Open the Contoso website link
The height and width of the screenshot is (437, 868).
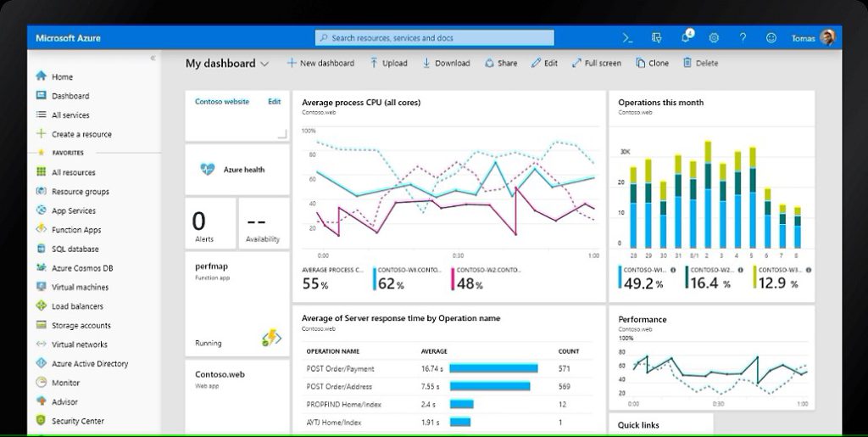click(222, 101)
